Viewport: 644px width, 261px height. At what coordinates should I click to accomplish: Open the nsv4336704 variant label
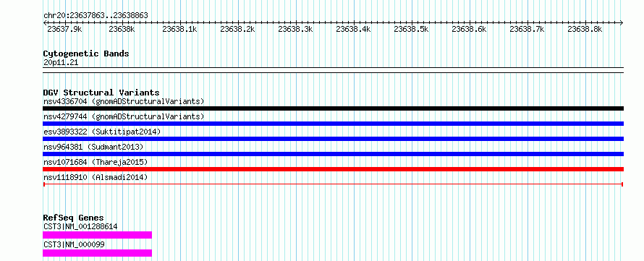click(124, 101)
